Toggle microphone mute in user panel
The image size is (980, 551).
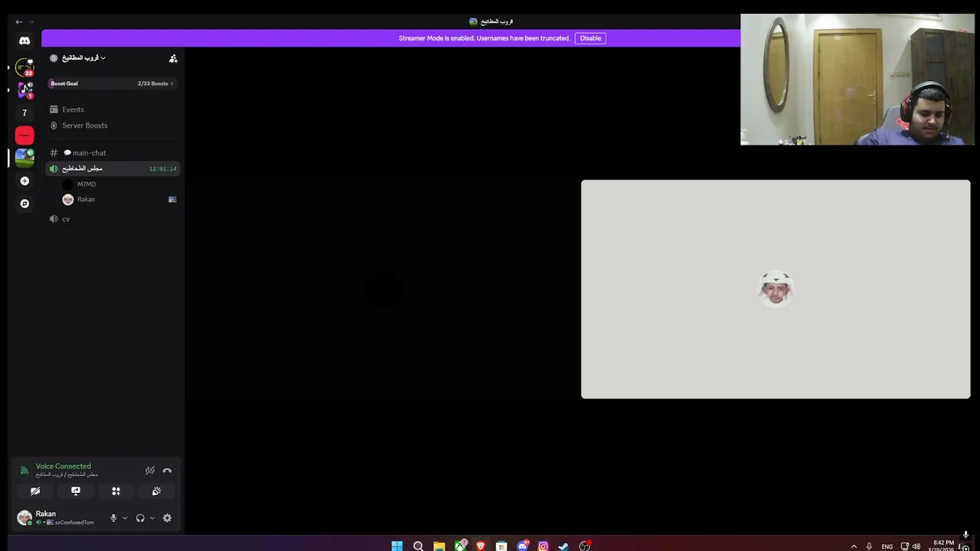click(x=113, y=518)
